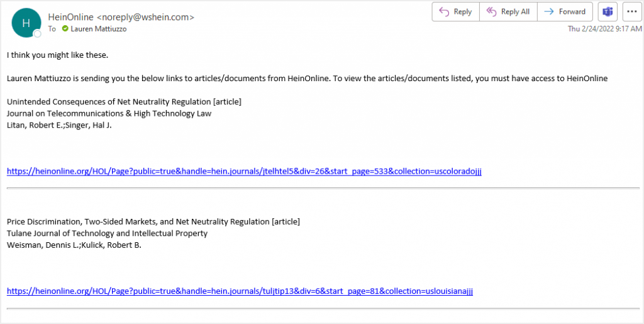644x324 pixels.
Task: Open the more actions ellipsis menu
Action: coord(632,12)
